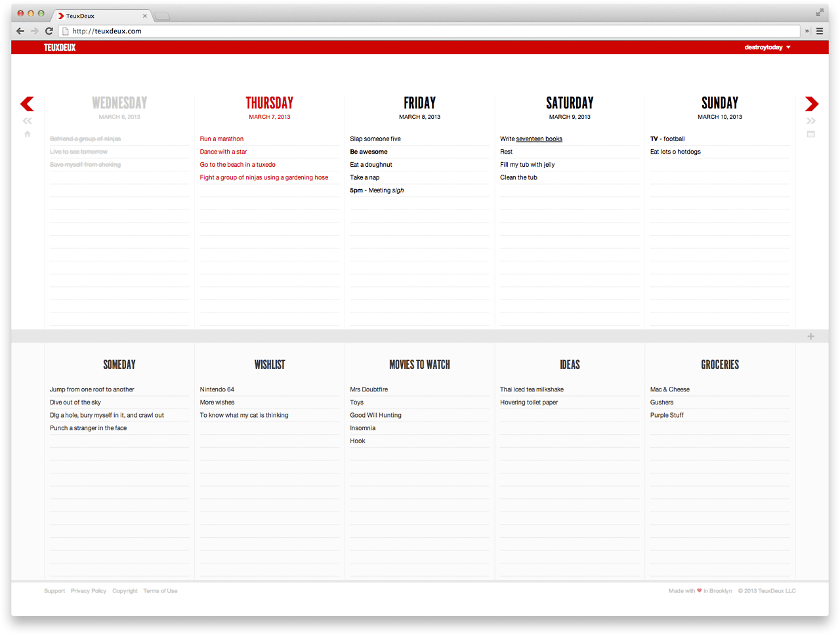Click inside the browser address bar
This screenshot has width=840, height=635.
click(x=262, y=31)
